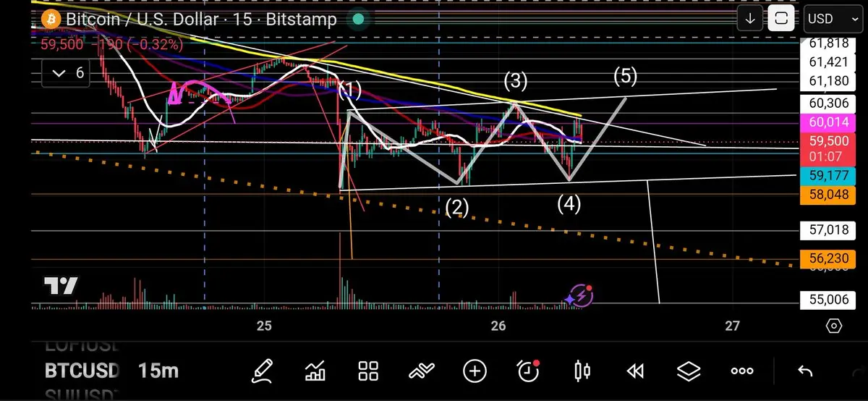This screenshot has height=401, width=868.
Task: Tap the down arrow button near USD
Action: pyautogui.click(x=750, y=19)
